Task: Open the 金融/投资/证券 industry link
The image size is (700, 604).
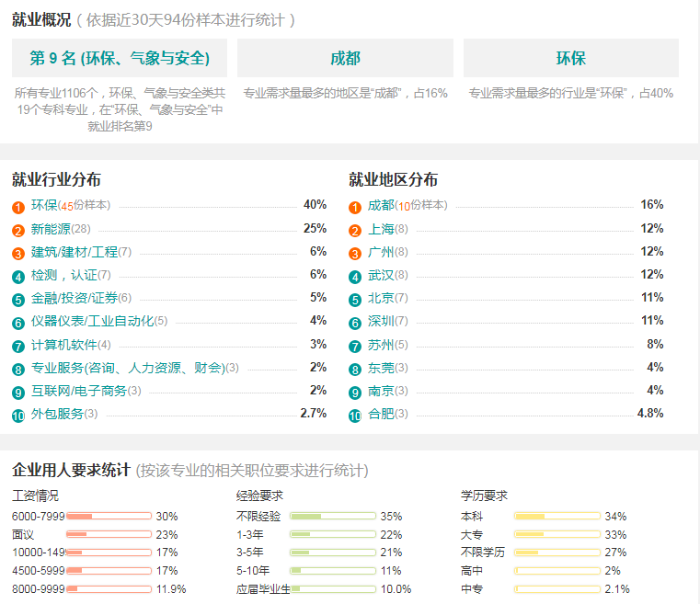Action: [75, 298]
